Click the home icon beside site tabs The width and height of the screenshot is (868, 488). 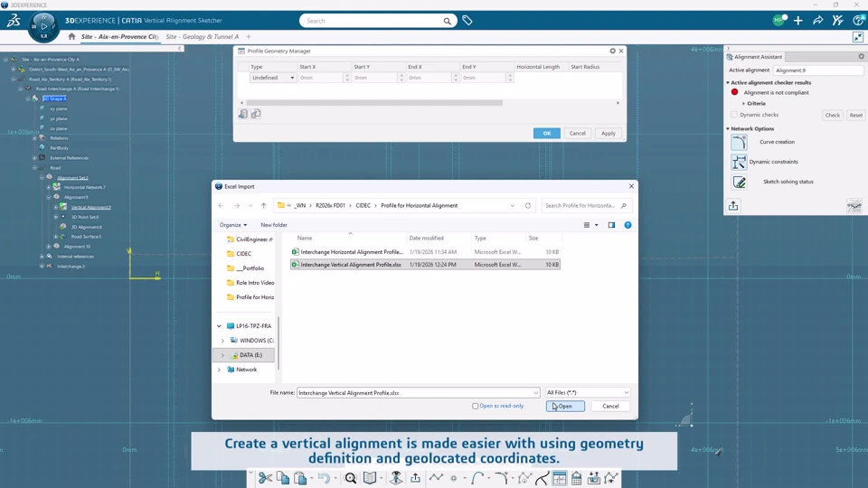pos(71,36)
